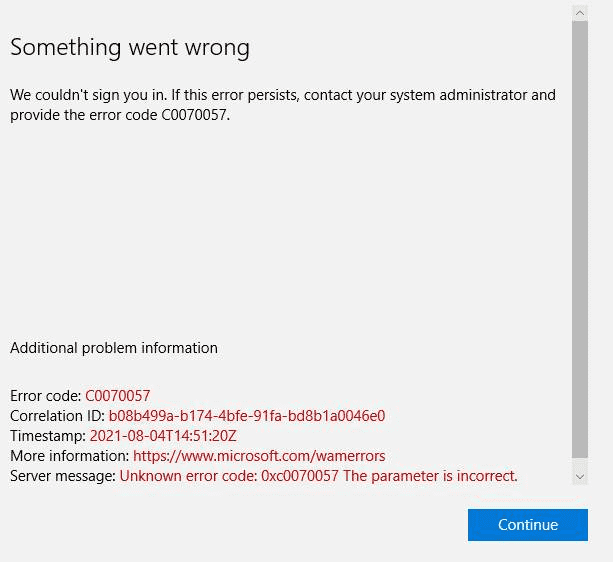Click the timestamp value 2021-08-04T14:51:20Z
Image resolution: width=613 pixels, height=562 pixels.
(163, 436)
